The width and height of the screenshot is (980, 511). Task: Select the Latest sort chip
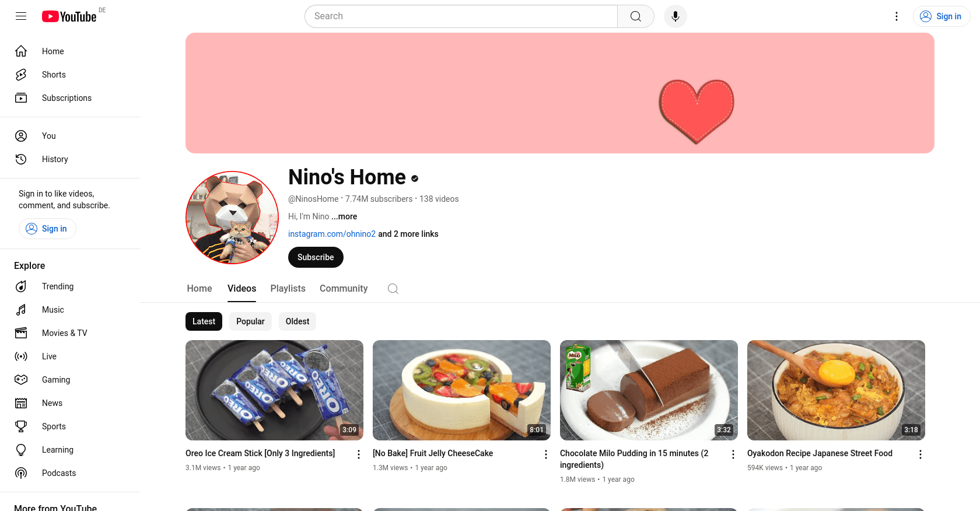(204, 321)
